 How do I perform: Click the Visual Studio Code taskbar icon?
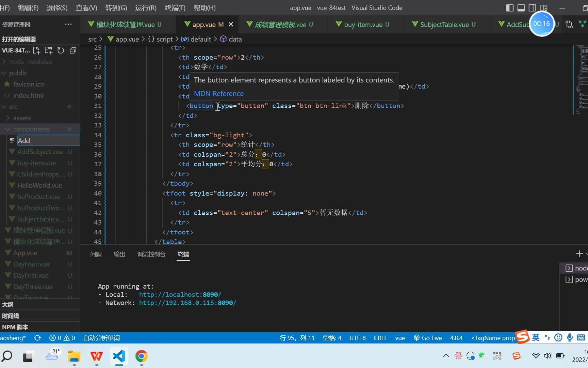click(x=119, y=356)
